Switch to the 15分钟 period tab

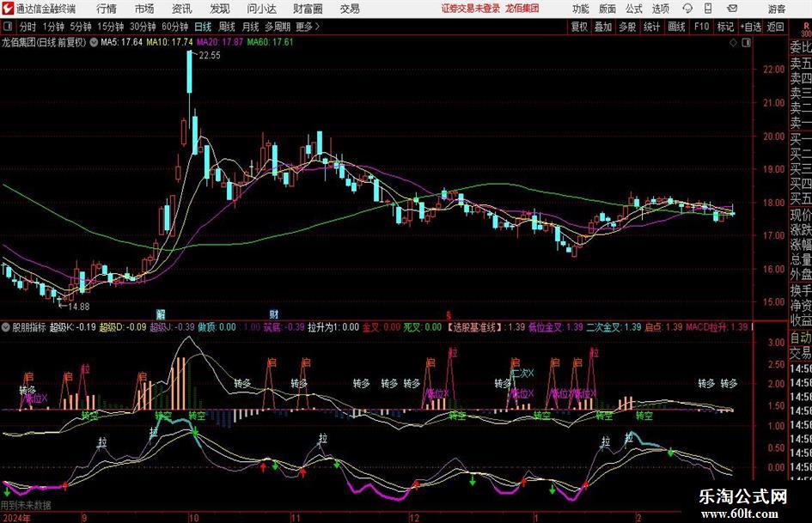[x=111, y=27]
